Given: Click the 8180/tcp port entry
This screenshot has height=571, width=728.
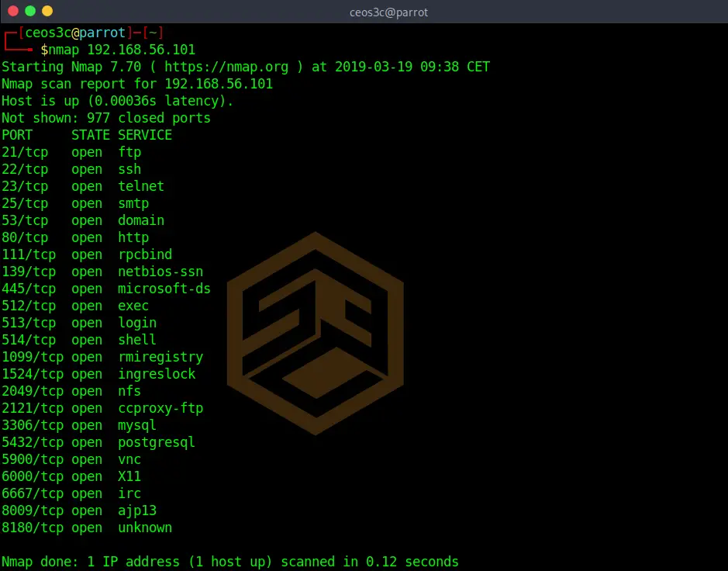Looking at the screenshot, I should point(33,528).
